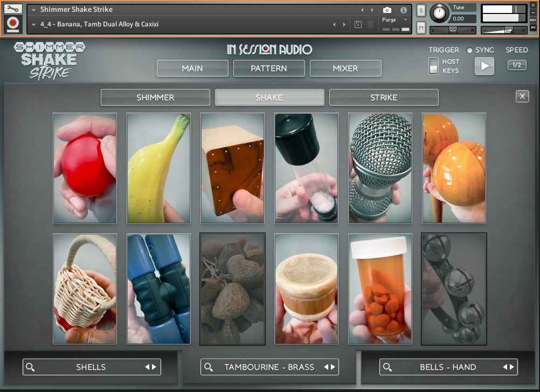
Task: Choose the wooden cajon shaker thumbnail
Action: click(232, 168)
